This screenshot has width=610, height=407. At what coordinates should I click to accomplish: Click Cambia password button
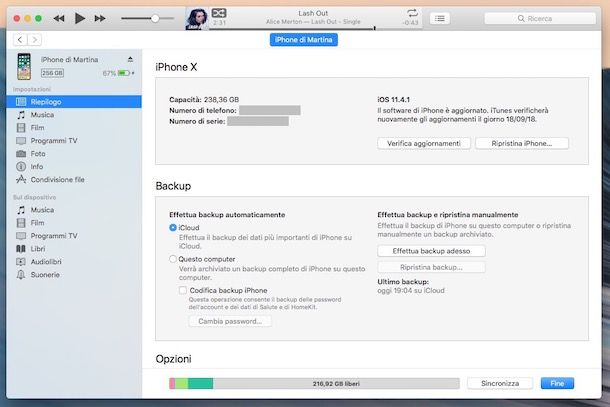230,321
